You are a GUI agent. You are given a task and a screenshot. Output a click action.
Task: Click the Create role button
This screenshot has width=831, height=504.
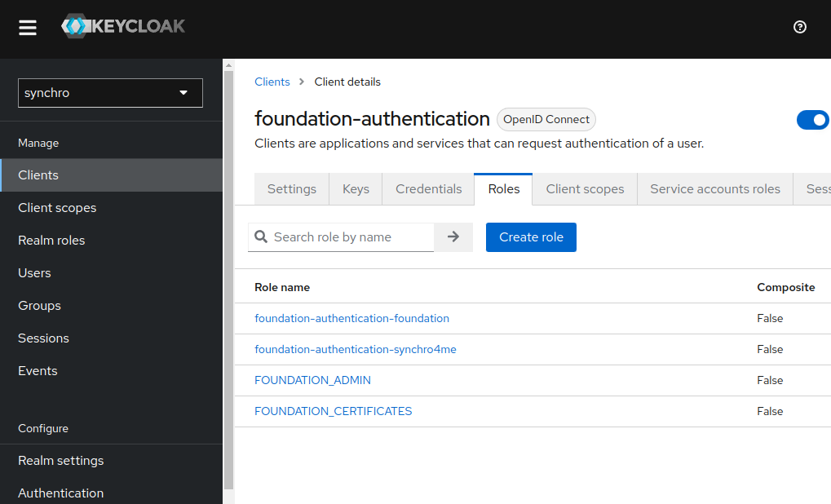pyautogui.click(x=531, y=237)
